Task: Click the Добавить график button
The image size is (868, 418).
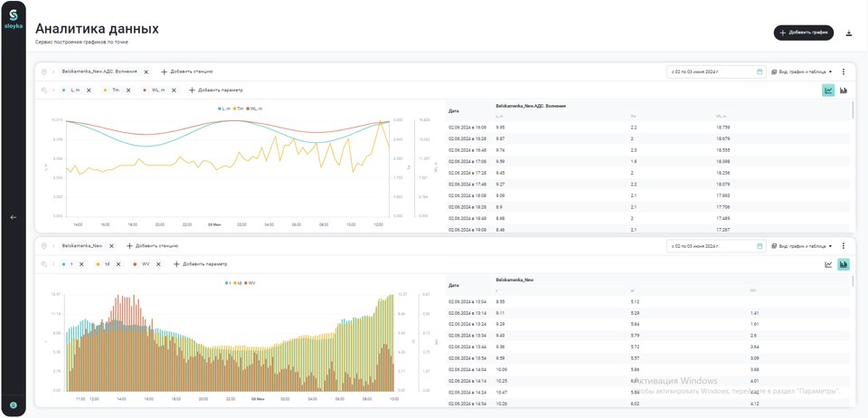Action: point(804,33)
